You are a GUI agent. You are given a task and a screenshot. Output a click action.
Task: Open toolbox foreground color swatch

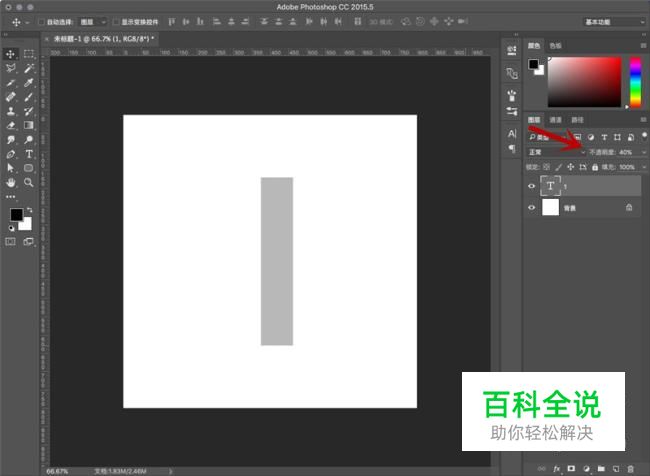pyautogui.click(x=17, y=214)
